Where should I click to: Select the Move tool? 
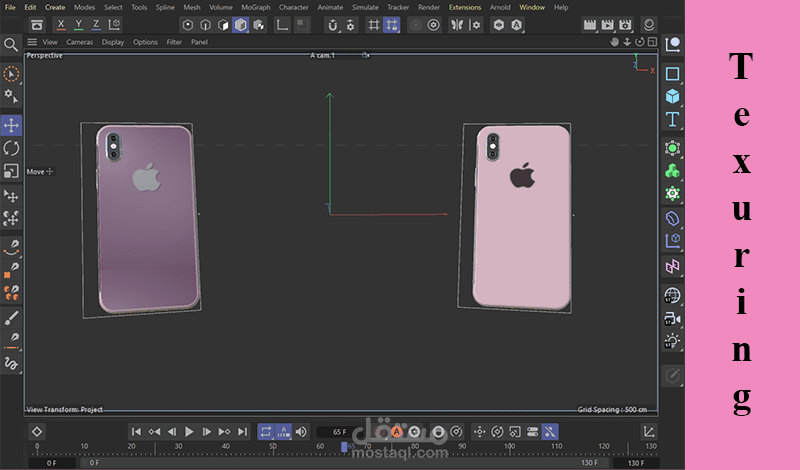11,125
